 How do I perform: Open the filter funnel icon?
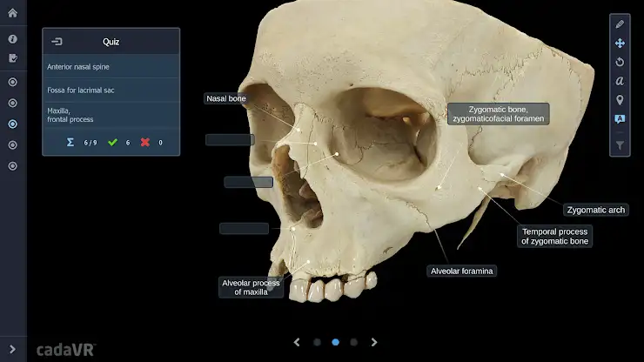pyautogui.click(x=620, y=145)
